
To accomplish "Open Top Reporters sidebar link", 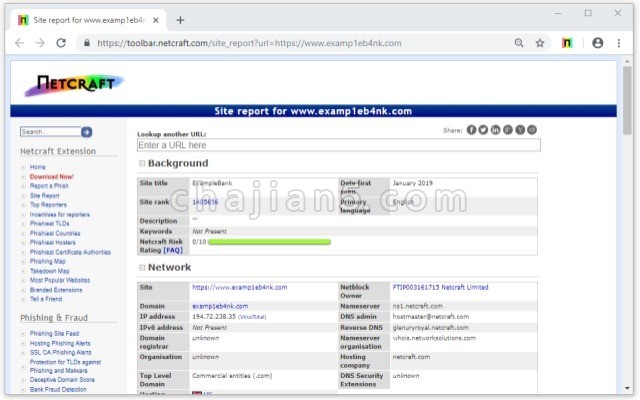I will tap(48, 205).
